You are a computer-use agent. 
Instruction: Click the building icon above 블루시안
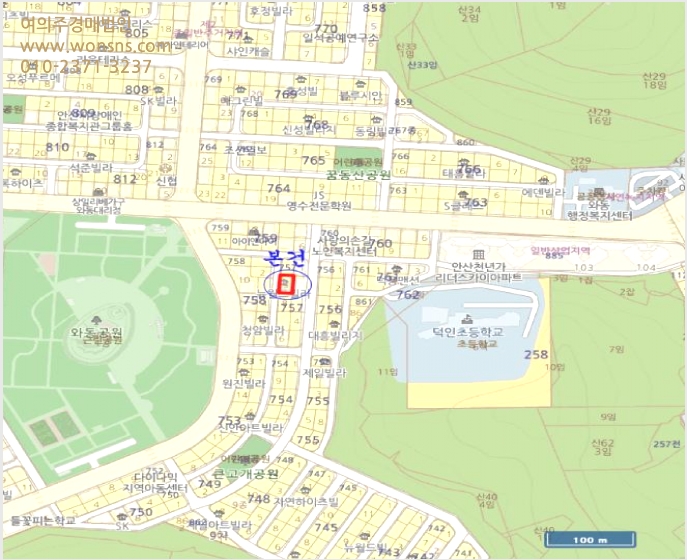pyautogui.click(x=361, y=83)
